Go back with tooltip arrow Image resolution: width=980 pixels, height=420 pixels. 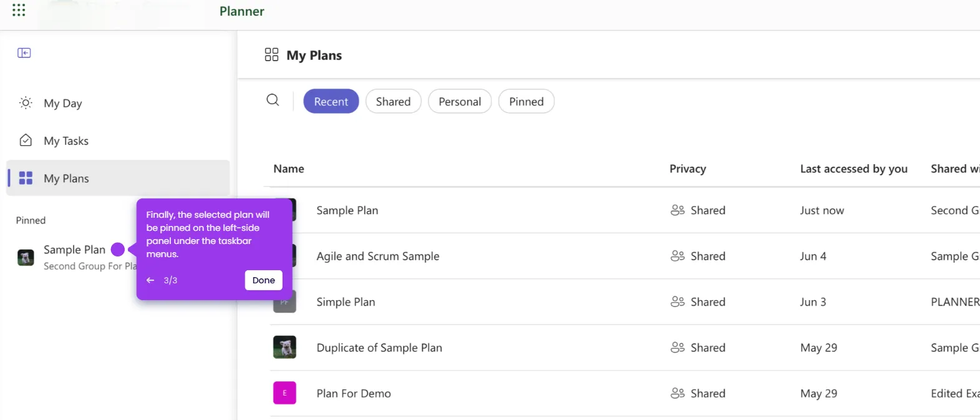[150, 280]
